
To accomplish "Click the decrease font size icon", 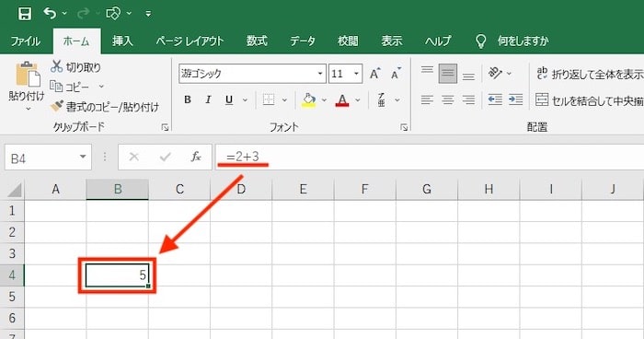I will pyautogui.click(x=396, y=74).
